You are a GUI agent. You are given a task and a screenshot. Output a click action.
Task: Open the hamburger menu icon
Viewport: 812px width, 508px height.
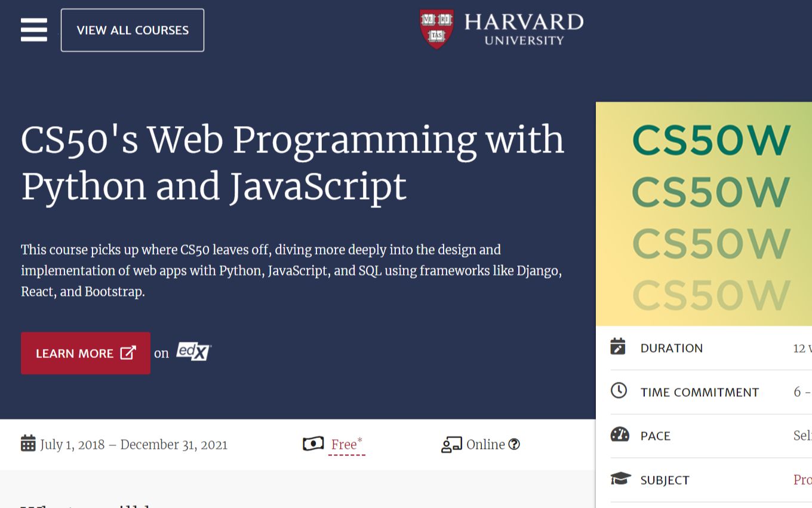pyautogui.click(x=34, y=30)
